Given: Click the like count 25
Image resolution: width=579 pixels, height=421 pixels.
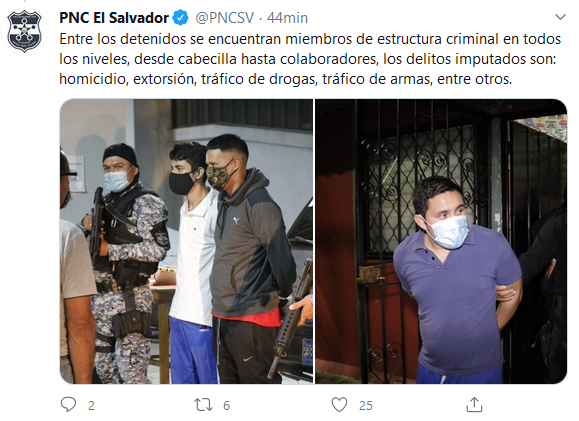Looking at the screenshot, I should [366, 406].
